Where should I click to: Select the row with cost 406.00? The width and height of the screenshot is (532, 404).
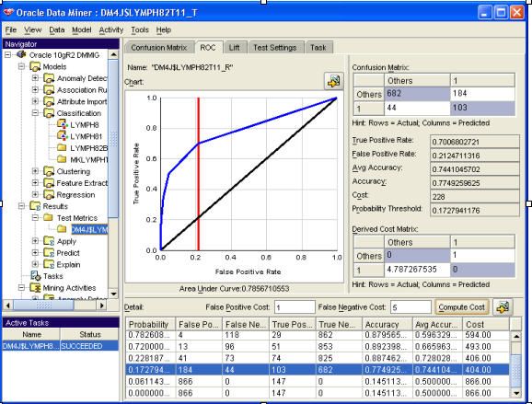pos(318,358)
